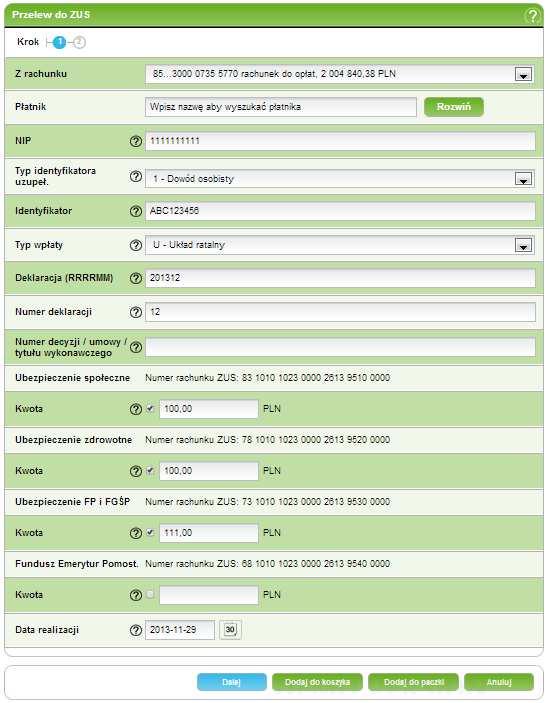The image size is (548, 703).
Task: Go to step 2 in Krok indicator
Action: click(x=79, y=43)
